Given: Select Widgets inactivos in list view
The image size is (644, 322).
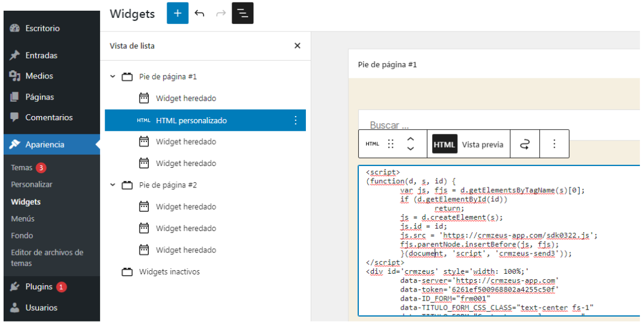Looking at the screenshot, I should [169, 272].
